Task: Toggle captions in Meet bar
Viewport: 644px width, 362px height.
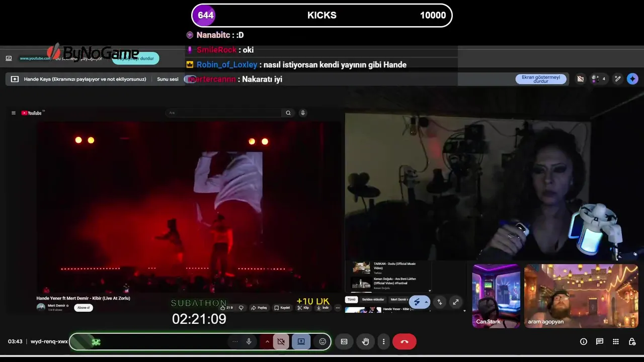Action: pyautogui.click(x=344, y=341)
